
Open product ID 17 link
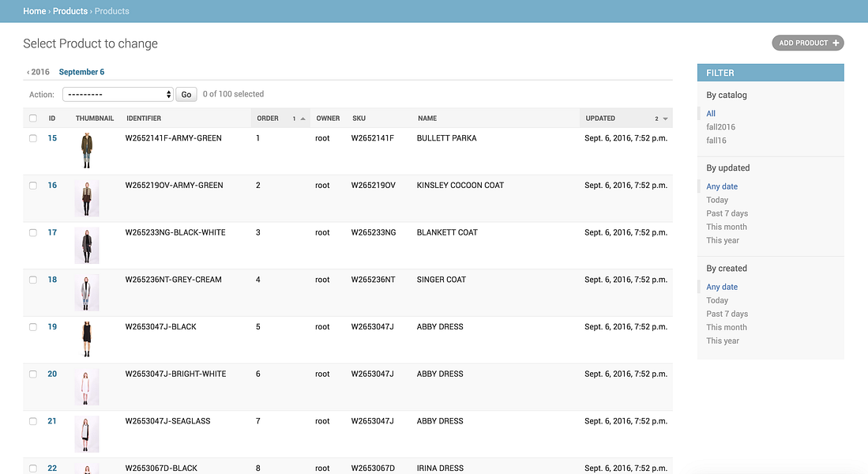52,232
